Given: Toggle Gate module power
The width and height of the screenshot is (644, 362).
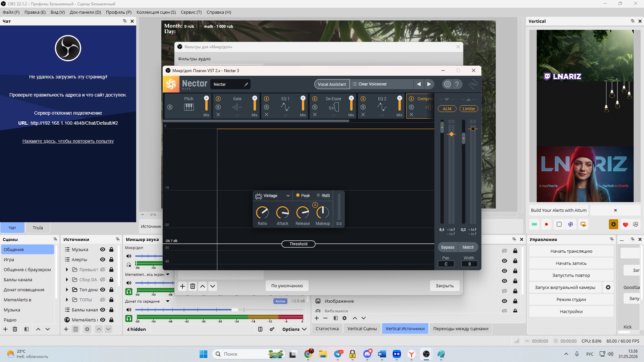Looking at the screenshot, I should click(218, 99).
